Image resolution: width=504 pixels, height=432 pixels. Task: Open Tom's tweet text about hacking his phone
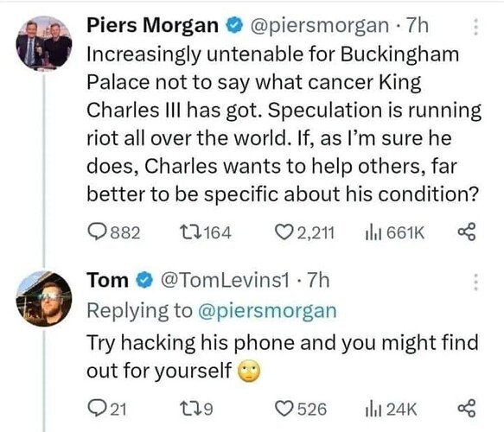coord(283,357)
